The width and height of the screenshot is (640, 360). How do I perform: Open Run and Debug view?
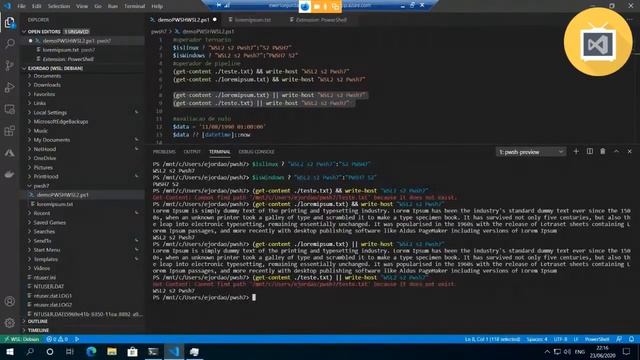(10, 87)
